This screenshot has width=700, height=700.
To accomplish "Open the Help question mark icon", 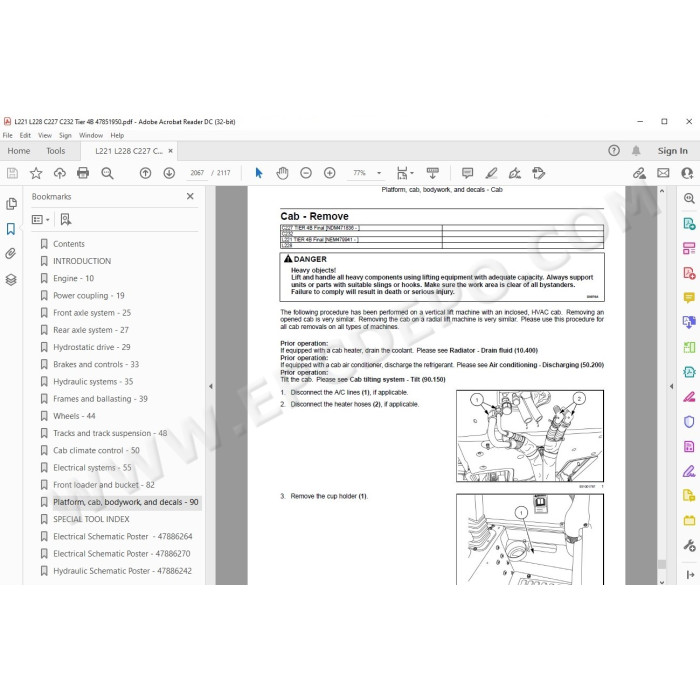I will click(614, 150).
